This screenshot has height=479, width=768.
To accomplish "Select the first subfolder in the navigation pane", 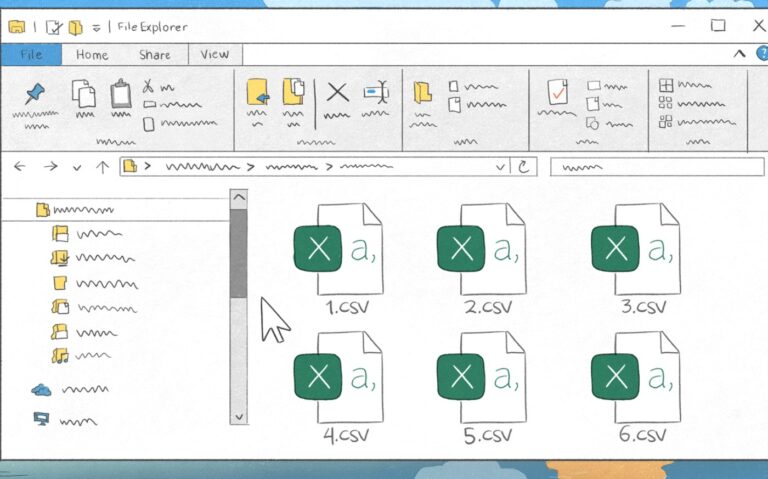I will [x=86, y=234].
